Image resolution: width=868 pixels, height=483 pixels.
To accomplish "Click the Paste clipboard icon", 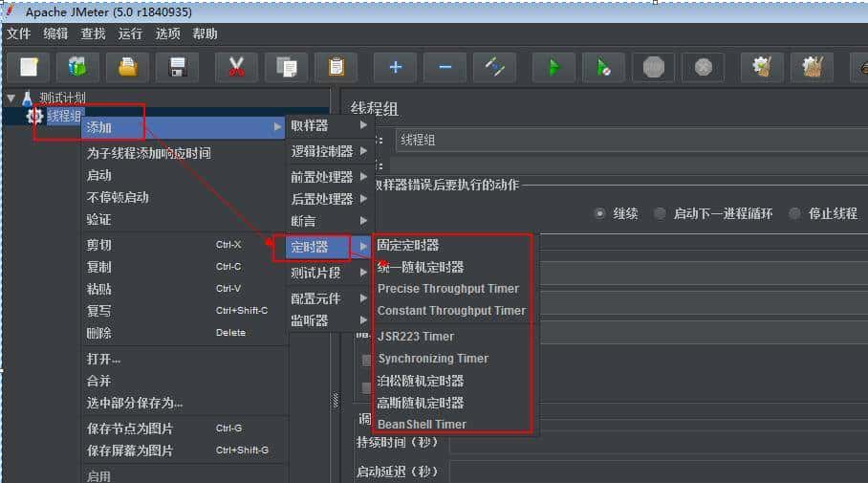I will (x=336, y=68).
